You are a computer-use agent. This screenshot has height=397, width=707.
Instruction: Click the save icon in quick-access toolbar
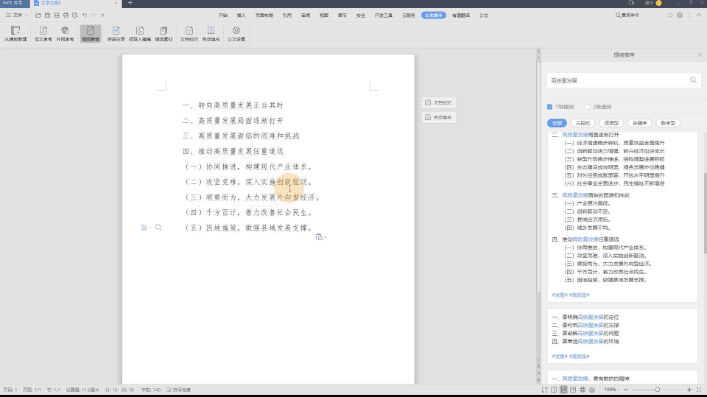(x=47, y=15)
